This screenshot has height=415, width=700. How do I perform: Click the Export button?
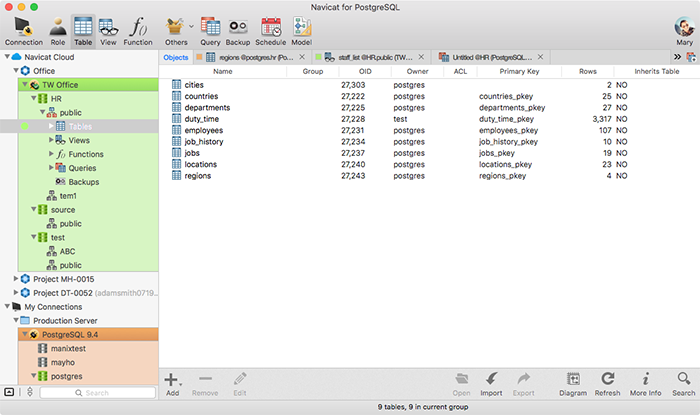pos(523,384)
